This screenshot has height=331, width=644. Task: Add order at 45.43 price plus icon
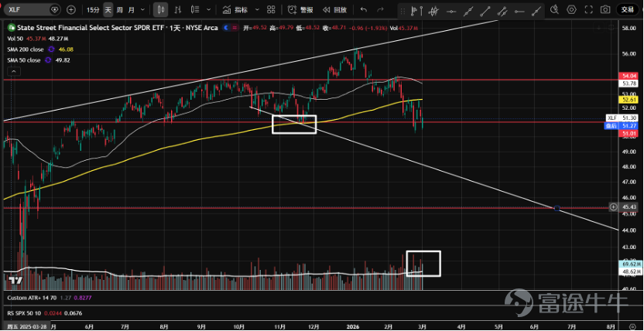613,207
